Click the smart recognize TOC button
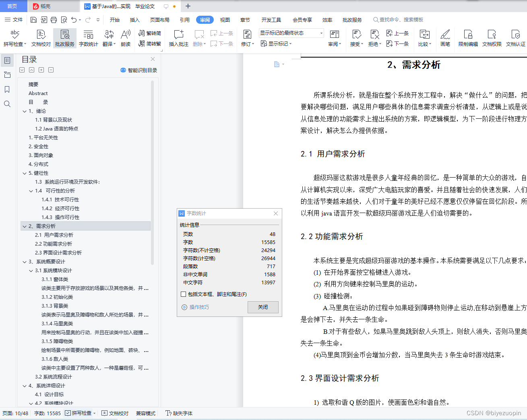527x420 pixels. pyautogui.click(x=138, y=70)
